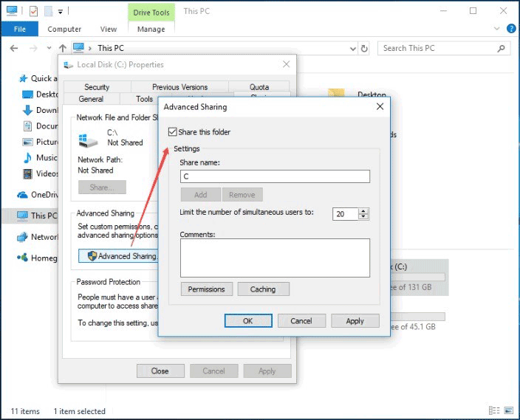Expand the ribbon with the chevron
Screen dimensions: 520x420
497,29
